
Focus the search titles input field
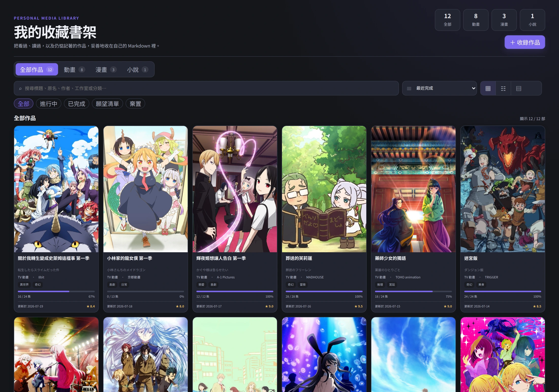(x=206, y=88)
